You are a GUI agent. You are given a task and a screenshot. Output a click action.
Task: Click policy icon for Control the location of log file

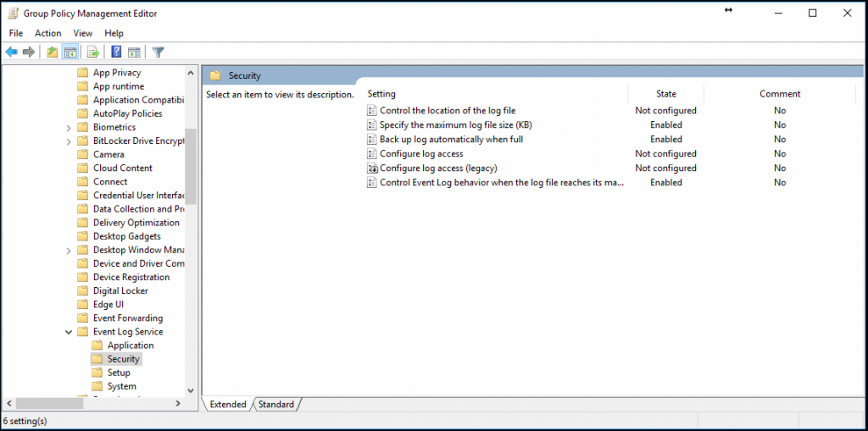[372, 111]
